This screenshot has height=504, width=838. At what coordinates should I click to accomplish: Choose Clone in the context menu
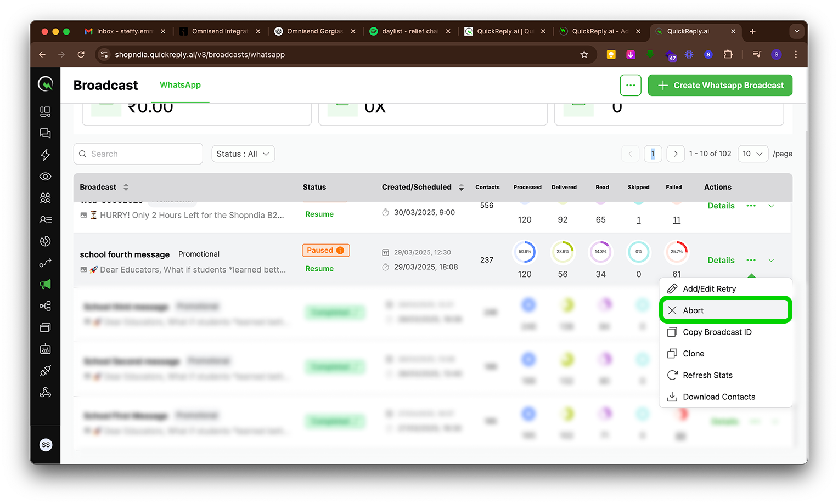coord(693,354)
